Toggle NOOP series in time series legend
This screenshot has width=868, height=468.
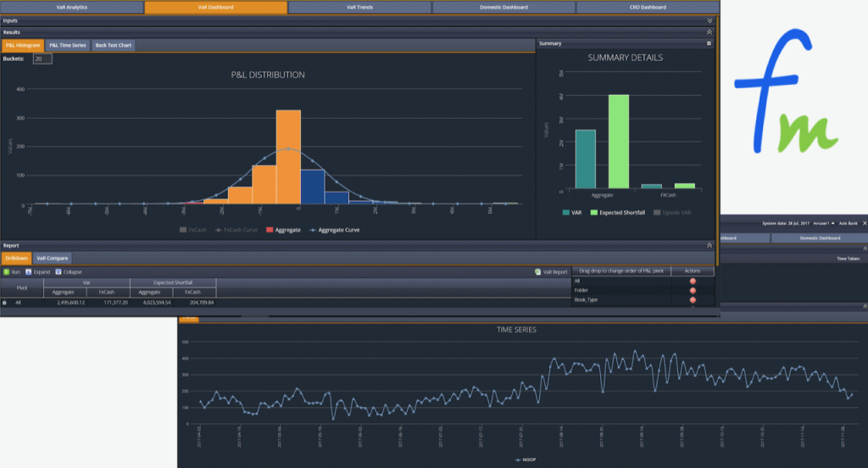coord(526,460)
